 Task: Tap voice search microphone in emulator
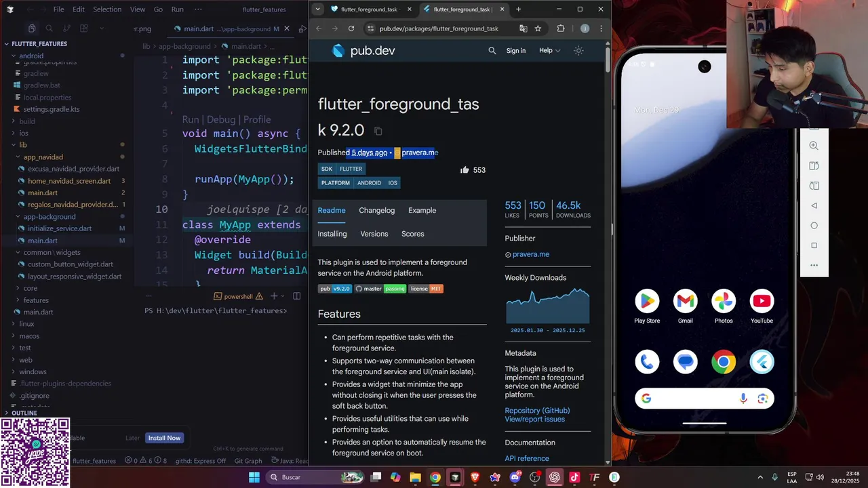tap(744, 399)
